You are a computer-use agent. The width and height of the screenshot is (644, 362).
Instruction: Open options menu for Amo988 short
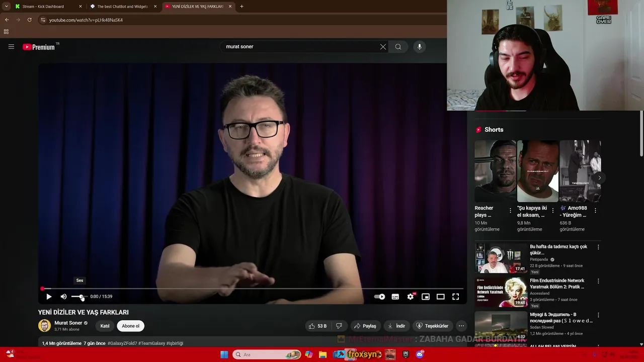pyautogui.click(x=595, y=211)
